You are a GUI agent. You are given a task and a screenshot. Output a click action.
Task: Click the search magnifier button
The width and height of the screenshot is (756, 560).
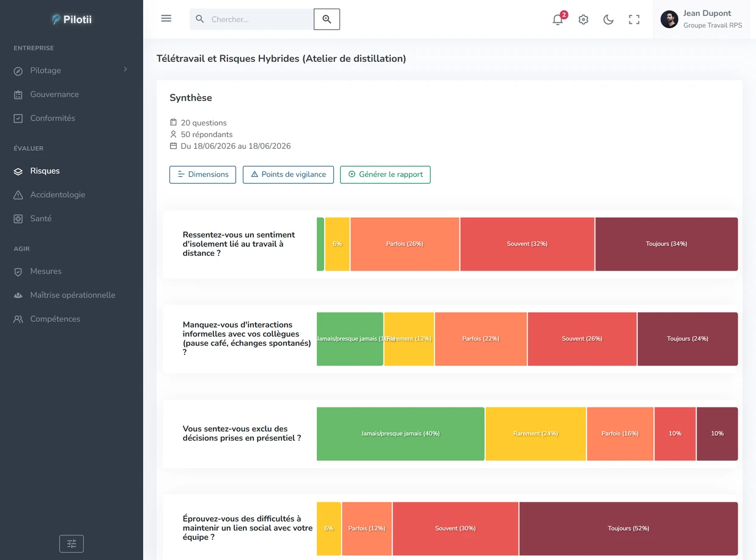(327, 19)
